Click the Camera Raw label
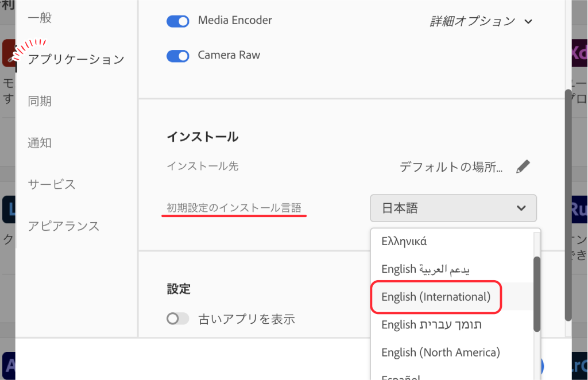The height and width of the screenshot is (380, 588). [229, 55]
